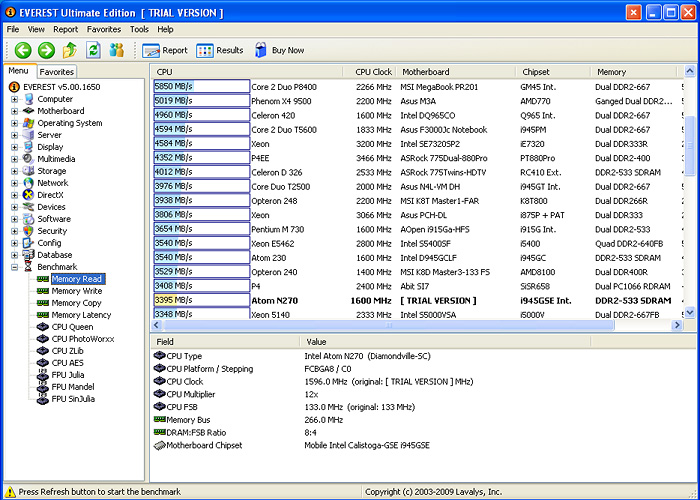Screen dimensions: 700x500
Task: Expand the Storage tree node
Action: [x=14, y=171]
